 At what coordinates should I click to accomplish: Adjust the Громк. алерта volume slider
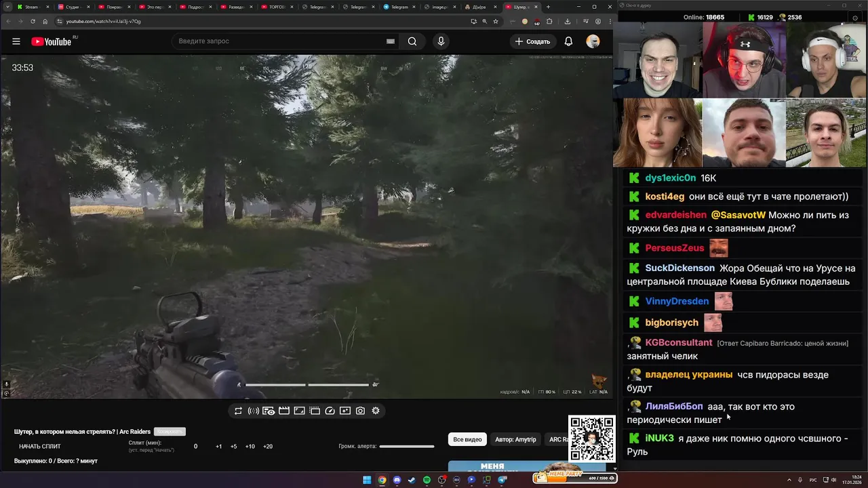(407, 447)
